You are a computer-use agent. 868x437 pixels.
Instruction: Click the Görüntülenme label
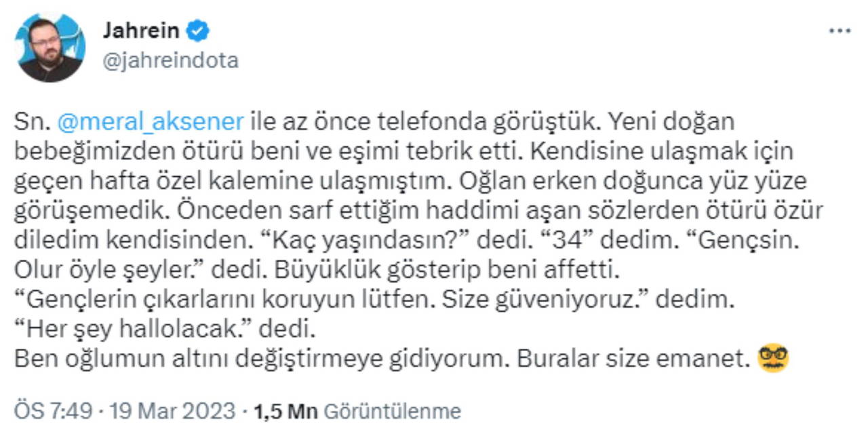coord(393,411)
